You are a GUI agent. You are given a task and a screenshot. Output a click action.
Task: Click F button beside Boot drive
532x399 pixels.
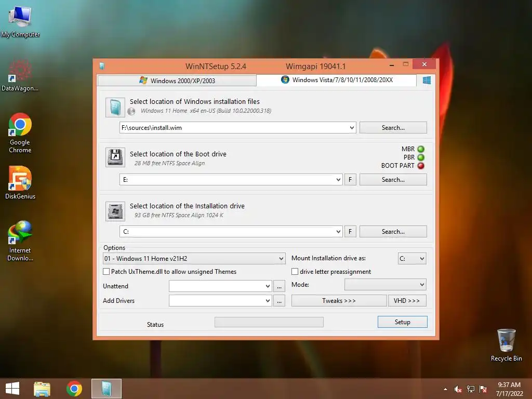[x=350, y=180]
